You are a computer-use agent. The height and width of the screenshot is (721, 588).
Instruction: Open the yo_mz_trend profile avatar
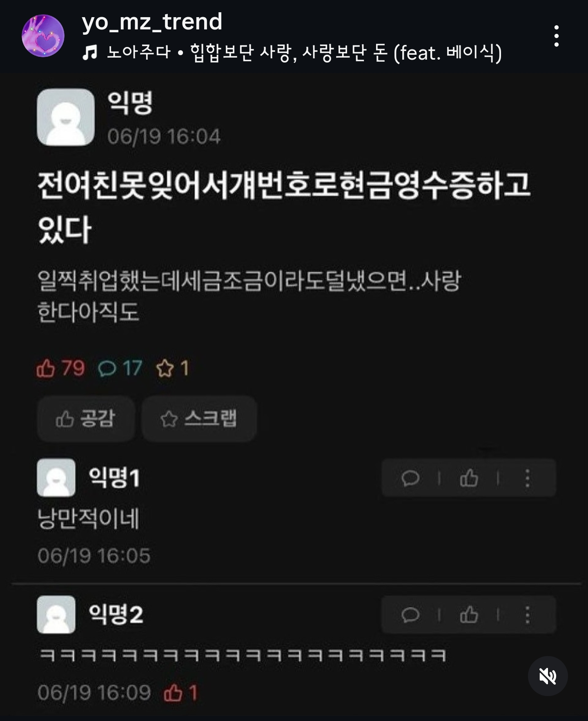pyautogui.click(x=43, y=36)
